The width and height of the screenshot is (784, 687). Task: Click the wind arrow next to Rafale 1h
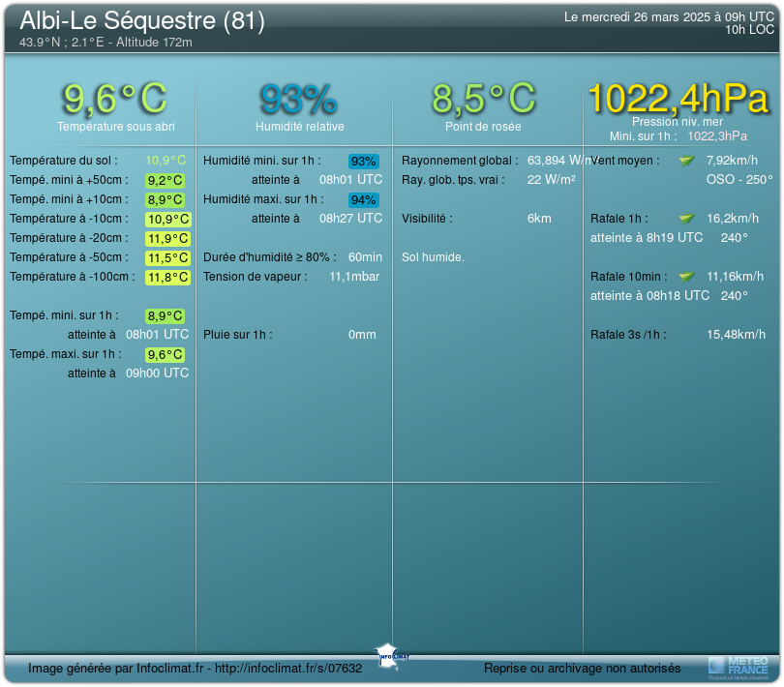686,219
